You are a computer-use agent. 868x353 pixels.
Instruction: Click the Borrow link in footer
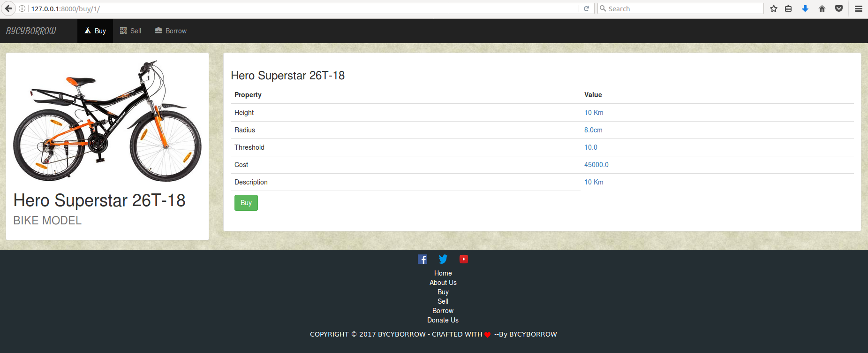coord(443,311)
